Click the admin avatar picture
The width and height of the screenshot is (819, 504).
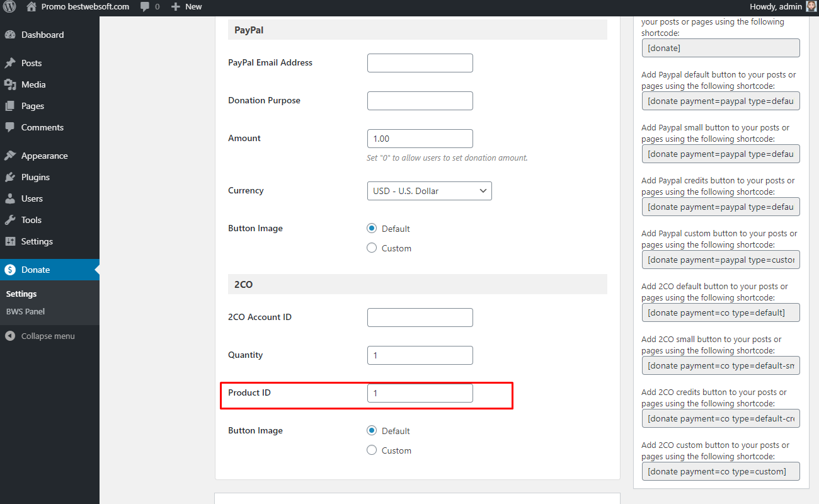[x=811, y=6]
